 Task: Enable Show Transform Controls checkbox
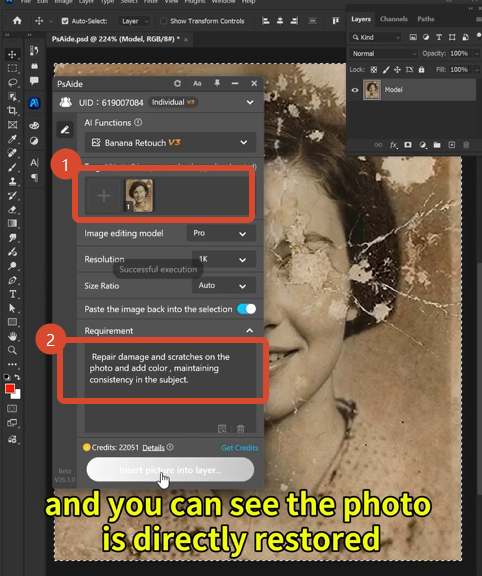point(163,21)
